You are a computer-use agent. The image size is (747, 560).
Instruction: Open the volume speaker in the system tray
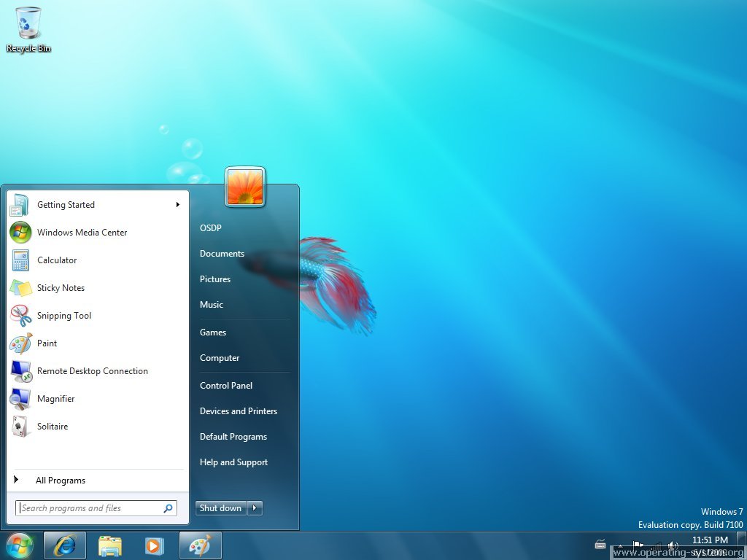[673, 545]
